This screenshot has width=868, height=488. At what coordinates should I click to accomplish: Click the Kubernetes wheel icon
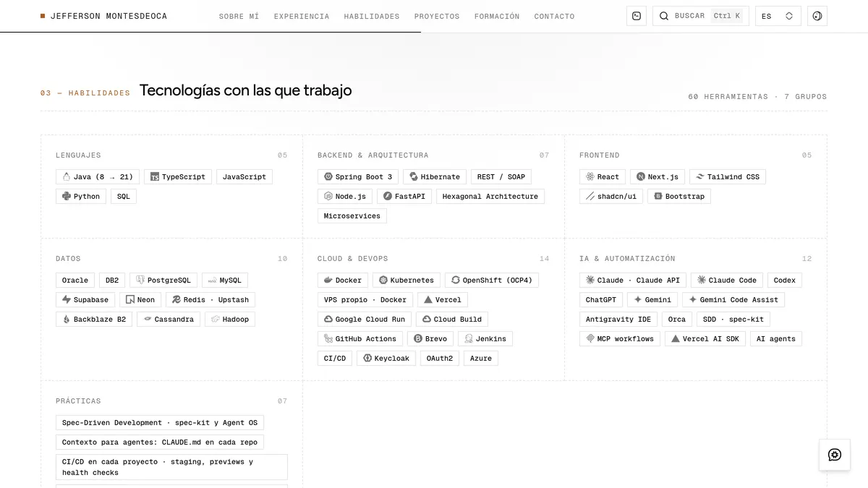[x=383, y=280]
